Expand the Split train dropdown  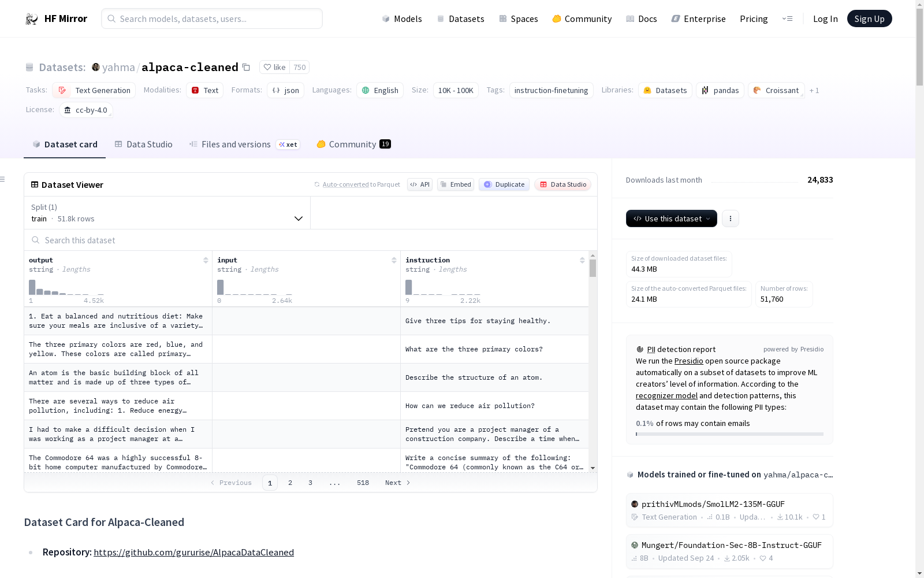[167, 213]
